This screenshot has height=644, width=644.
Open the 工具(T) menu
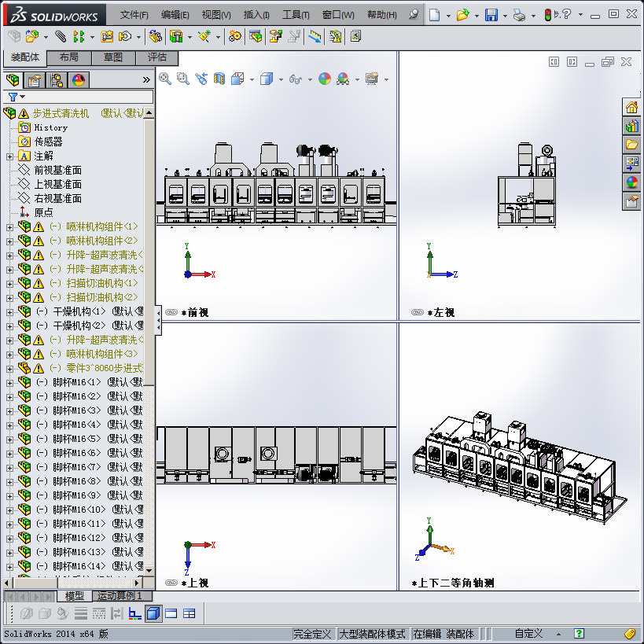[296, 15]
